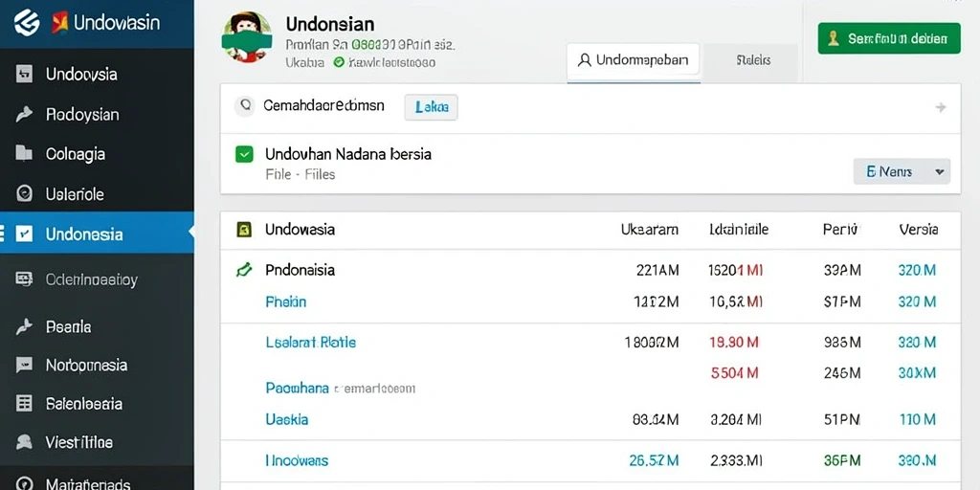Click the Ualeriole circle icon
The image size is (980, 490).
(x=24, y=193)
